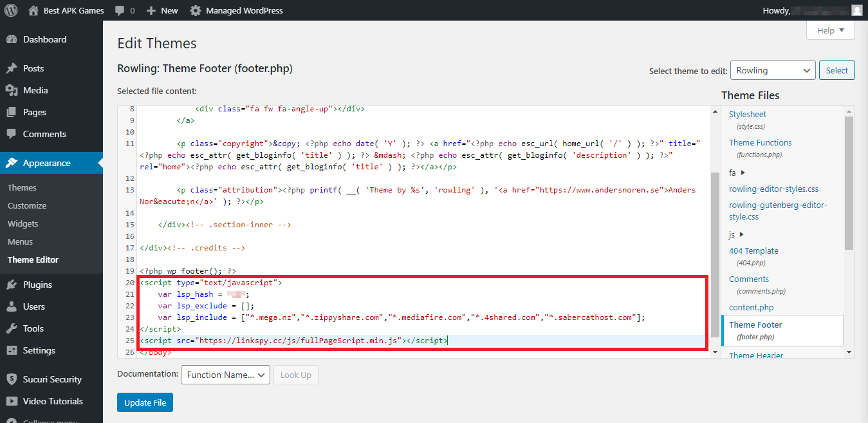
Task: Click the Dashboard gauge icon
Action: 12,39
